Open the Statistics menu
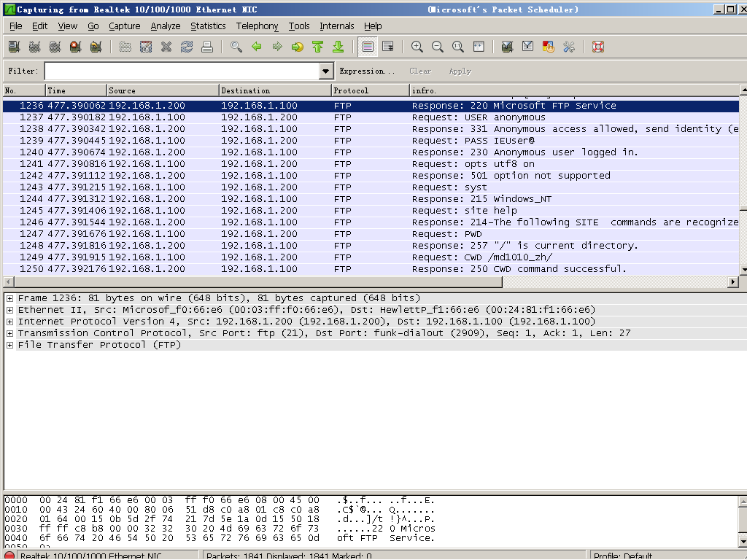Screen dimensions: 747x560 (208, 26)
